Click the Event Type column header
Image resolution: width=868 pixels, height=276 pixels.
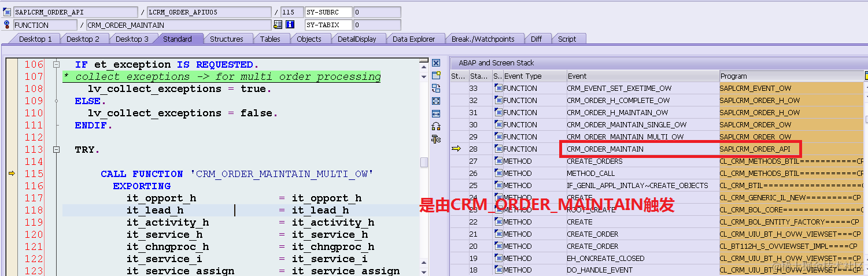pyautogui.click(x=534, y=76)
